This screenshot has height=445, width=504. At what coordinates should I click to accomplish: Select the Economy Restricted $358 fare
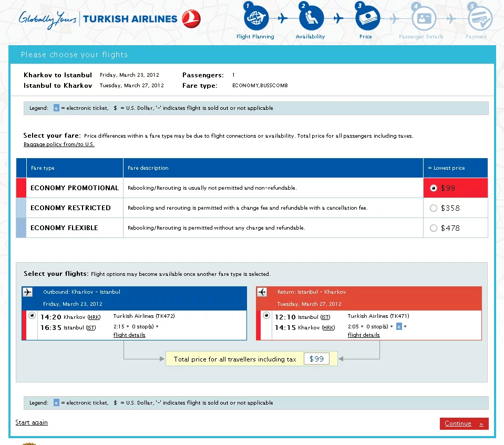pyautogui.click(x=433, y=208)
